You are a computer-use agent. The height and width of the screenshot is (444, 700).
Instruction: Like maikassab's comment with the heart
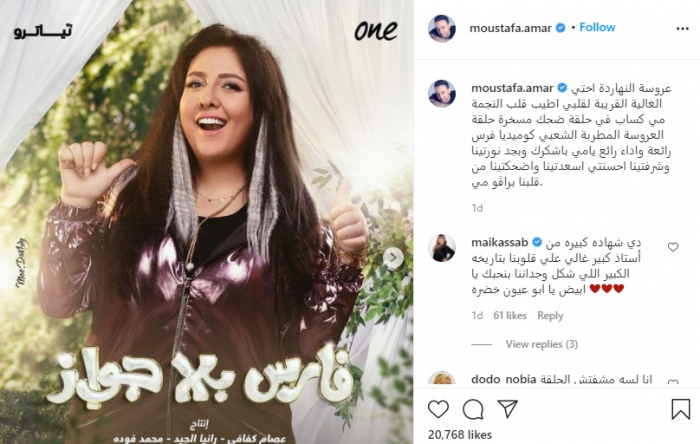[x=673, y=247]
